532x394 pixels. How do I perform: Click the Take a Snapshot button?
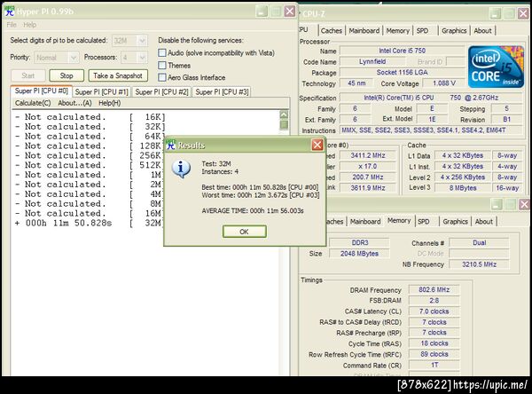click(118, 75)
